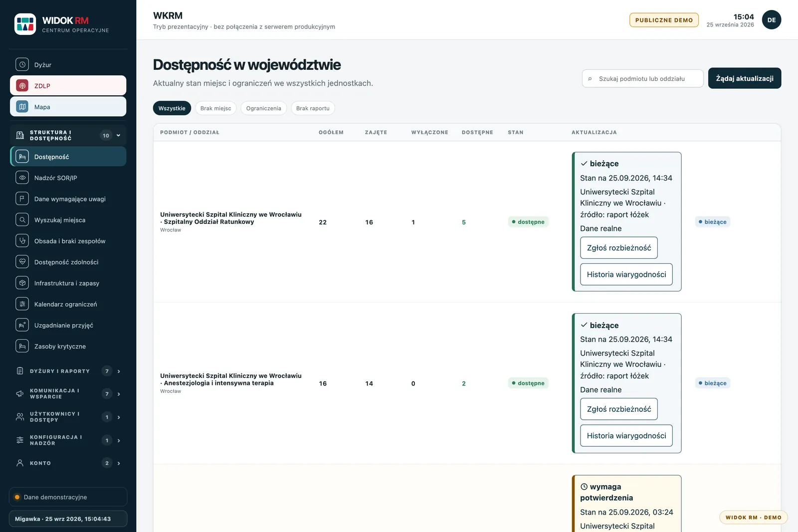Viewport: 798px width, 532px height.
Task: Click the Podmiot / Oddział column header
Action: [x=190, y=133]
